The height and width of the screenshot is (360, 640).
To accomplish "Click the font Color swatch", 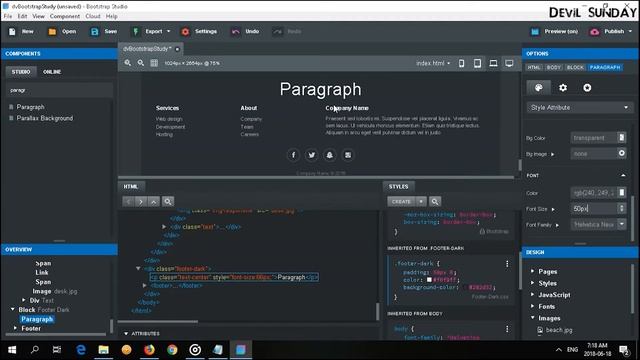I will (x=621, y=192).
